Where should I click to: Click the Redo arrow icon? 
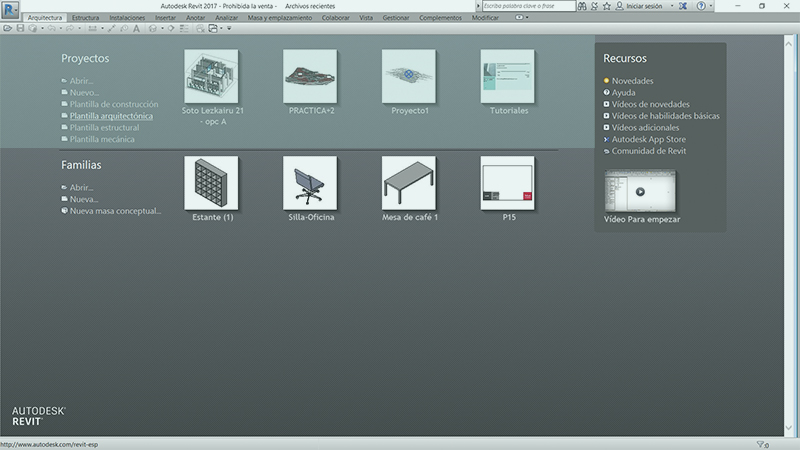tap(70, 29)
